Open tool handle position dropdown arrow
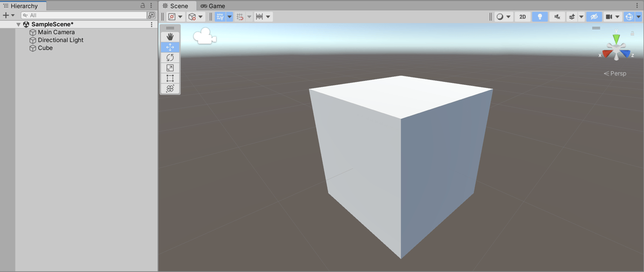 click(x=181, y=17)
